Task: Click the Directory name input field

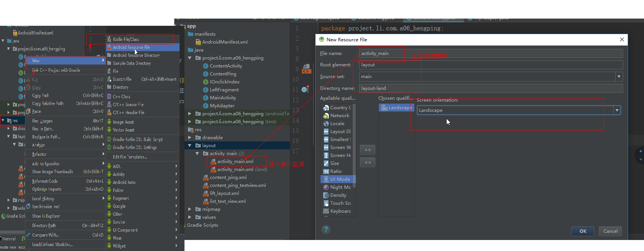Action: coord(491,88)
